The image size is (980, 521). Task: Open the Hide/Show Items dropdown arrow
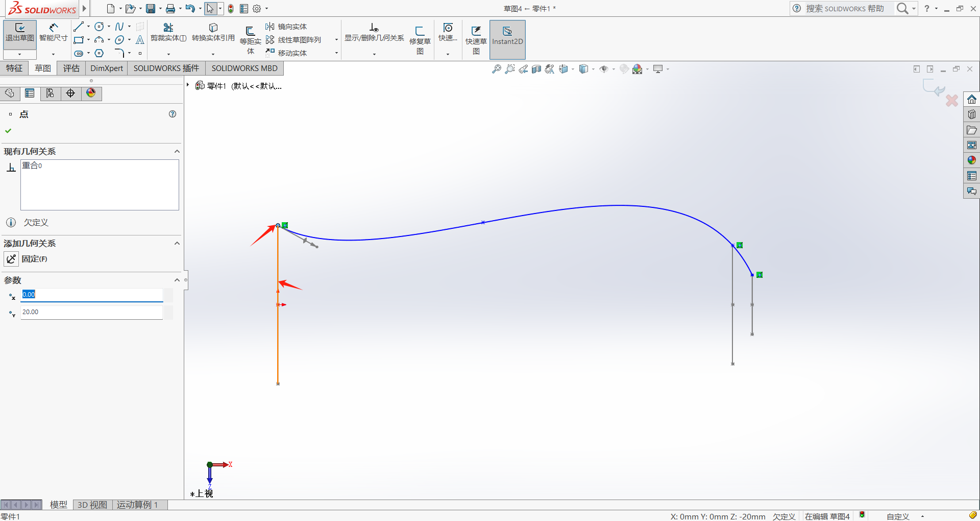click(x=614, y=69)
